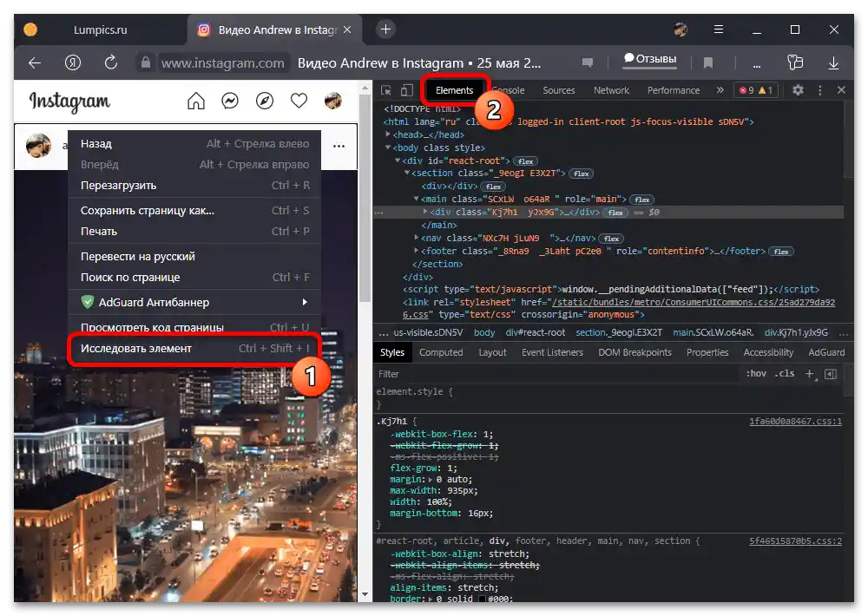
Task: Click the lock icon in address bar
Action: coord(145,62)
